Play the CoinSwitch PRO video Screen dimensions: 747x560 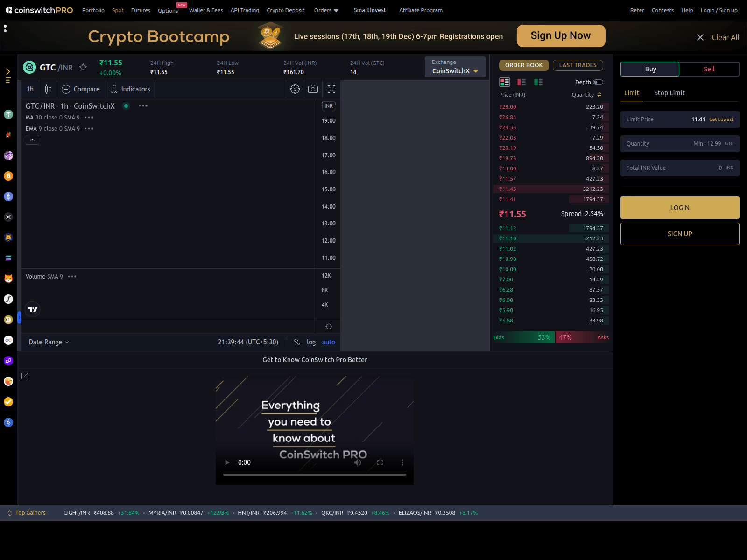tap(227, 462)
